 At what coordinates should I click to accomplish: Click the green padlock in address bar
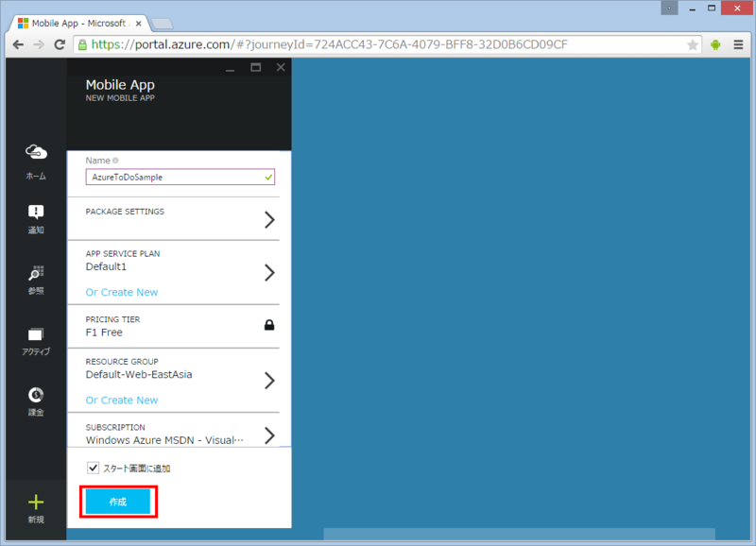pos(82,44)
